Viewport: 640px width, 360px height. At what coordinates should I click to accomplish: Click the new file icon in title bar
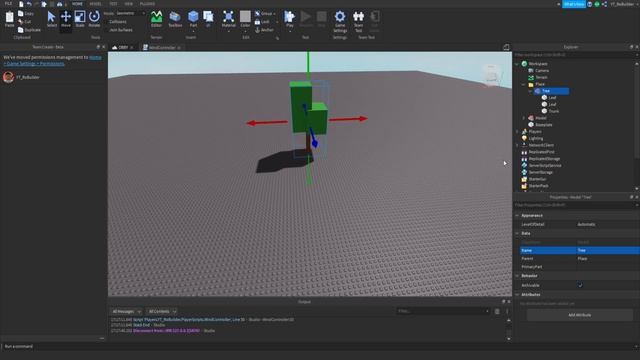tap(21, 4)
